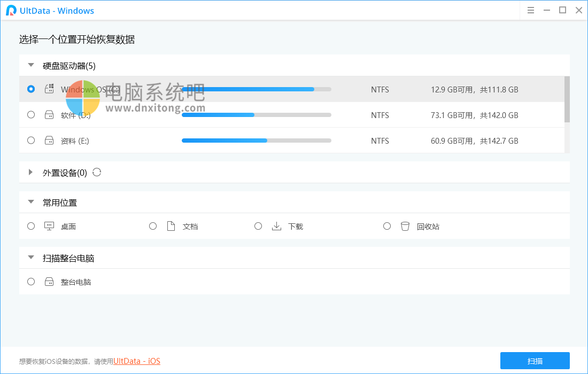Select the 整台电脑 radio button
This screenshot has height=374, width=588.
[x=31, y=282]
